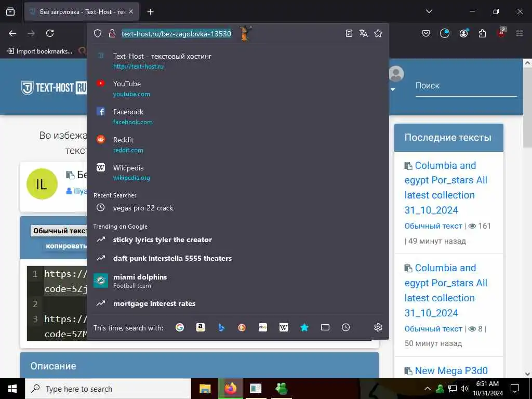The width and height of the screenshot is (532, 399).
Task: Toggle reader view icon in address bar
Action: point(349,33)
